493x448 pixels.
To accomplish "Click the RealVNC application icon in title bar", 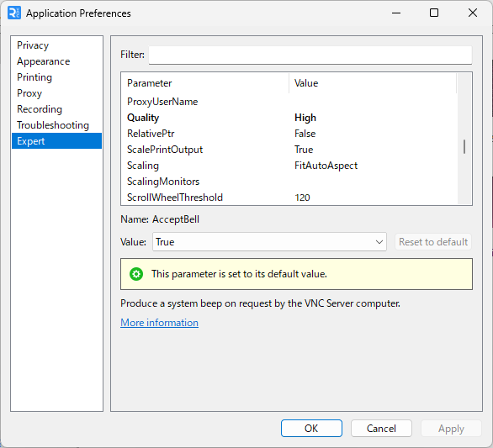I will click(13, 13).
